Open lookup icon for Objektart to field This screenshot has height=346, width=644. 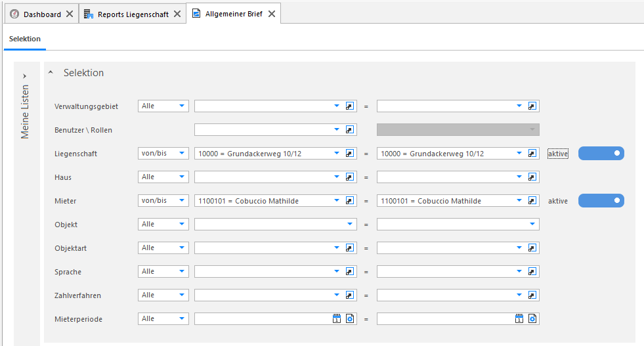(532, 248)
